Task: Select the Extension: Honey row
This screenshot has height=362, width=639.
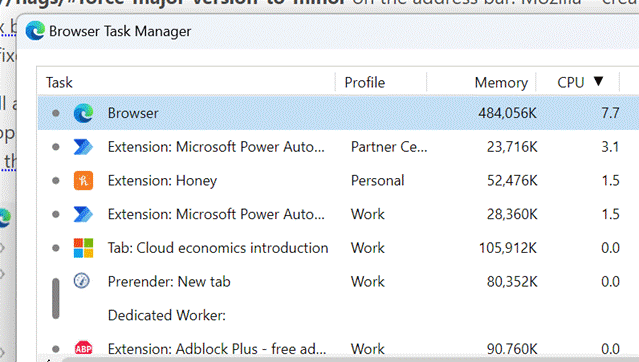Action: pos(338,181)
